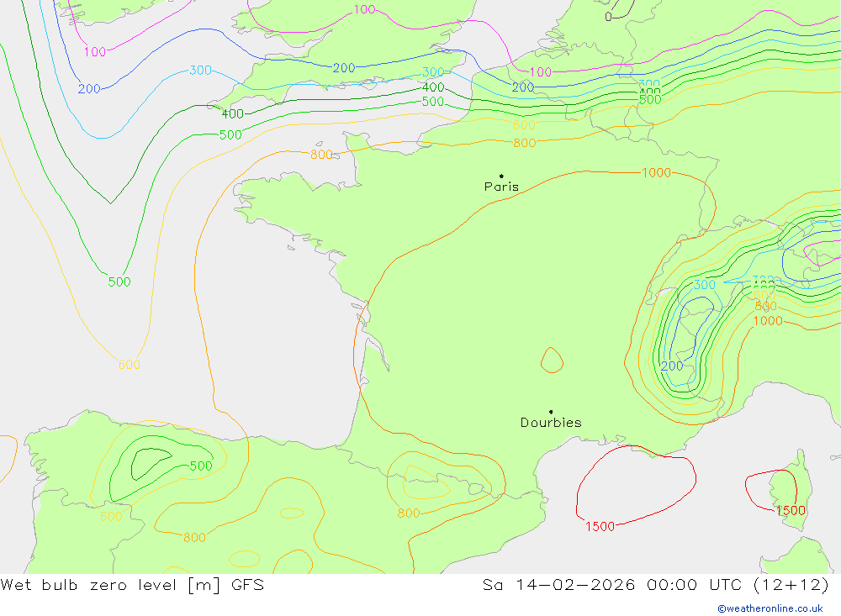The image size is (841, 616).
Task: Click the 200 label southwest of Ireland
Action: click(x=89, y=89)
